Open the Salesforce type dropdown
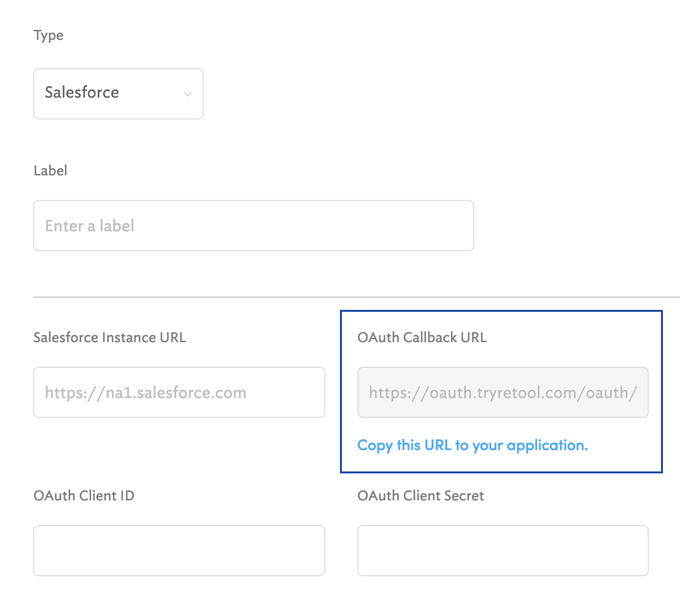Image resolution: width=680 pixels, height=616 pixels. tap(119, 94)
